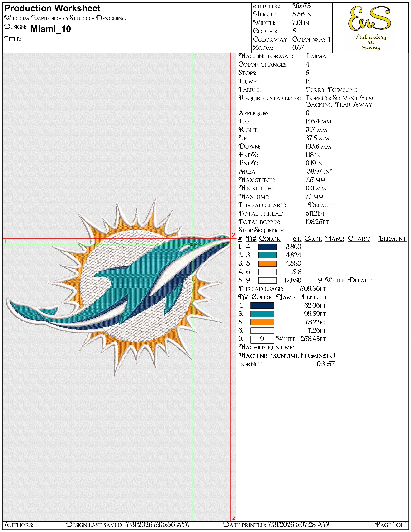Click the "Wilcom EmbroideryStudio - Designing" line
The height and width of the screenshot is (532, 411).
[x=65, y=18]
